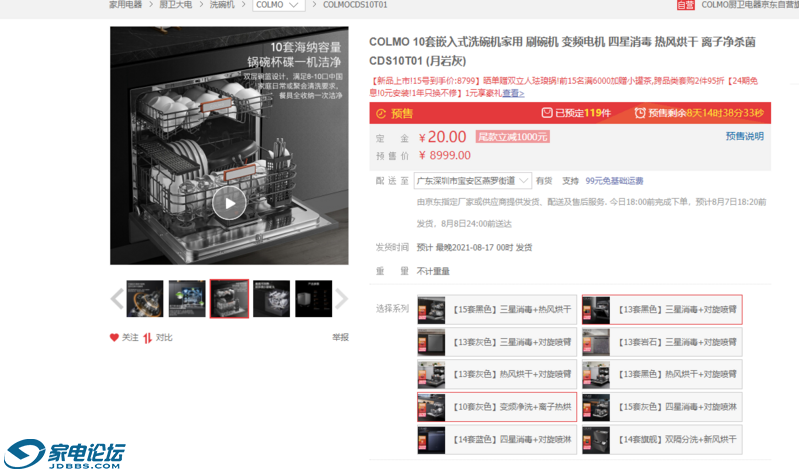Viewport: 799px width, 475px height.
Task: Open the 预售说明 presale explanation link
Action: 744,136
